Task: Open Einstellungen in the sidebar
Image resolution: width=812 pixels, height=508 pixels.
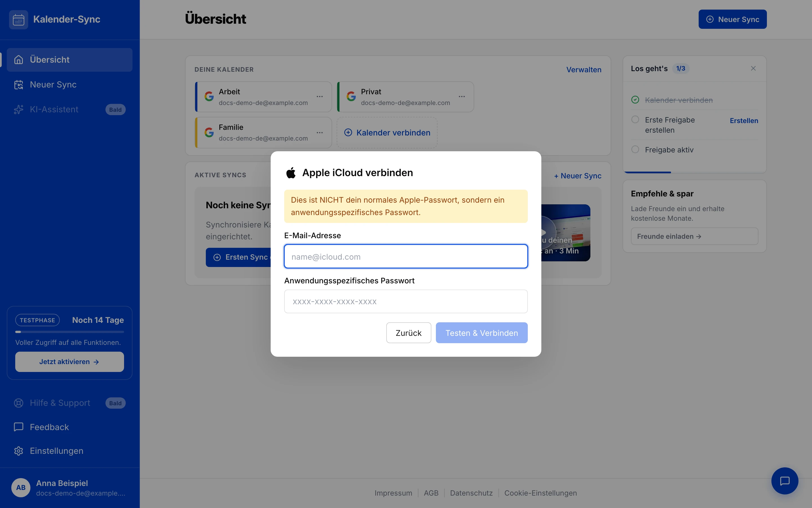Action: (69, 451)
